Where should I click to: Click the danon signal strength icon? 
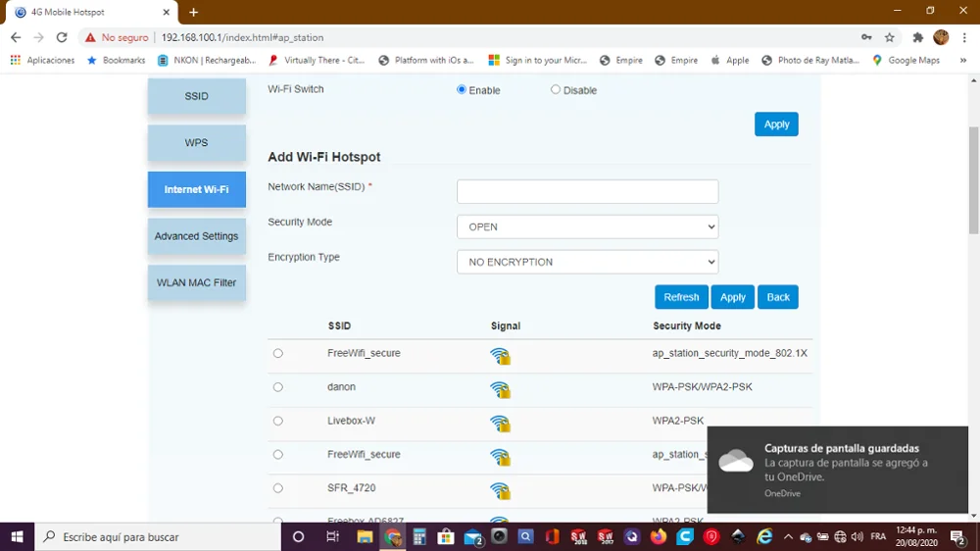pos(500,389)
